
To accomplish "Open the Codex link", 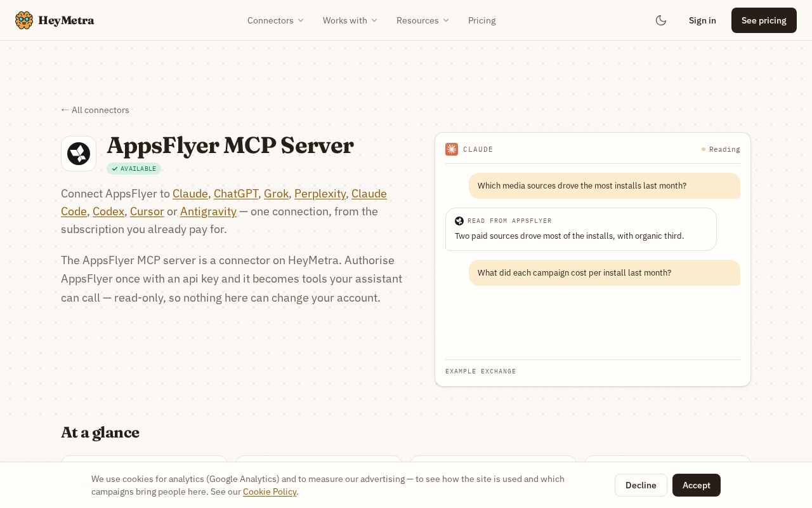I will pyautogui.click(x=108, y=211).
